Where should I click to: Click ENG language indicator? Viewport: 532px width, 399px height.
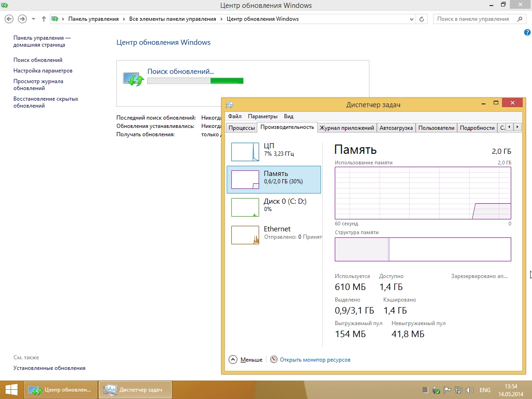point(485,390)
